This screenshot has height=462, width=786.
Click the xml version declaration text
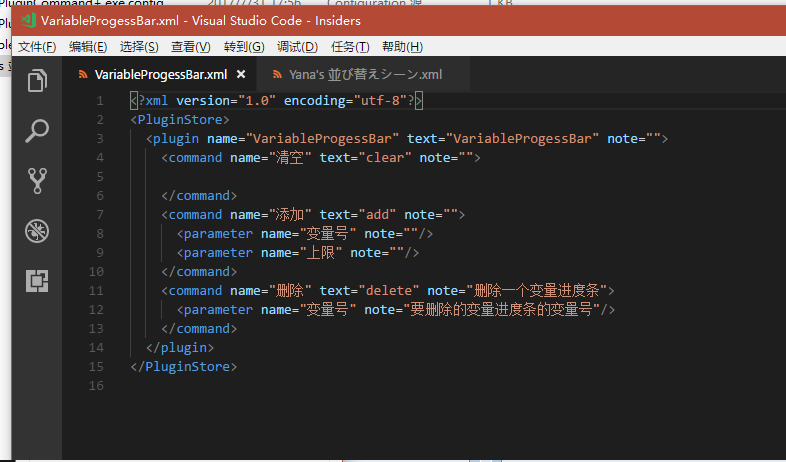coord(276,101)
